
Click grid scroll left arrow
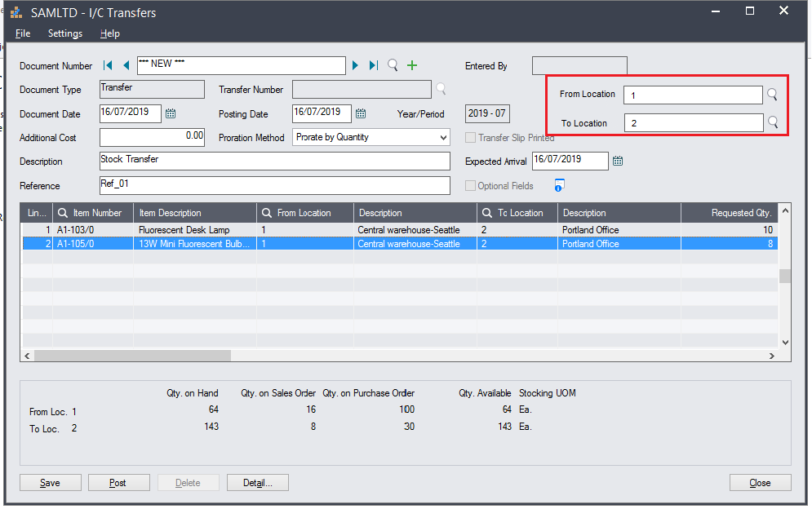click(28, 356)
